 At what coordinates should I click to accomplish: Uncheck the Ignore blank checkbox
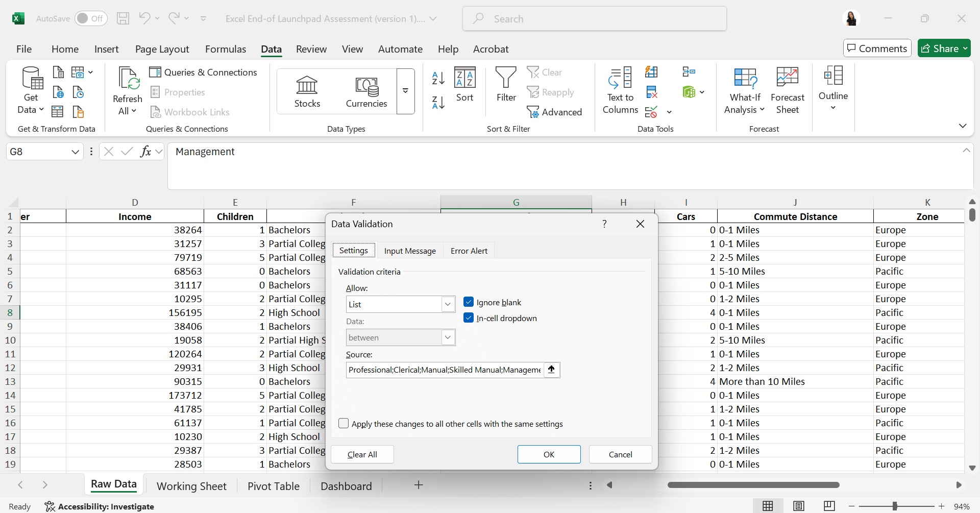[469, 302]
